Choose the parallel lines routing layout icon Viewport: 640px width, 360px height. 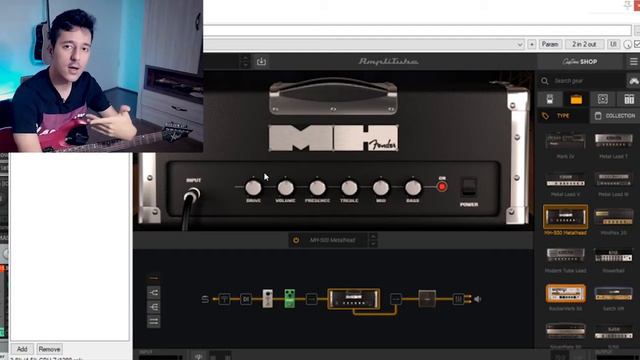tap(153, 321)
